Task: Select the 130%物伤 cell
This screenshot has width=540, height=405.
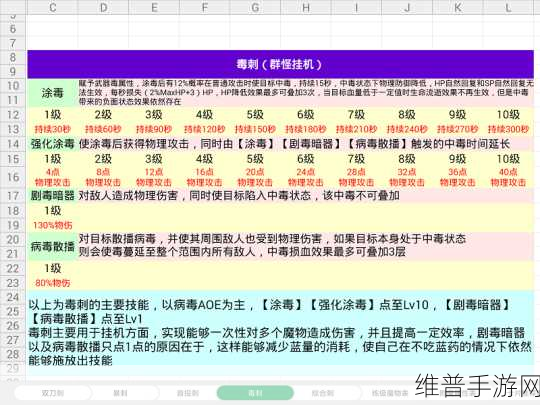Action: coord(52,225)
